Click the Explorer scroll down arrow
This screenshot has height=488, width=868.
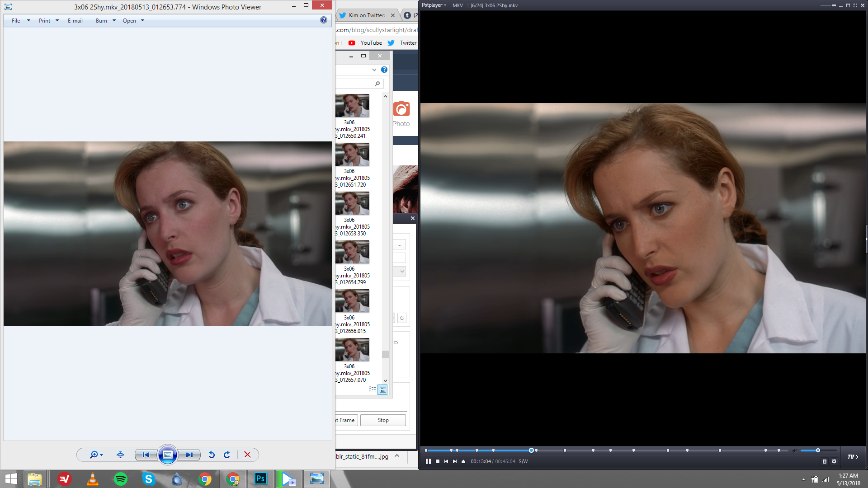click(385, 381)
